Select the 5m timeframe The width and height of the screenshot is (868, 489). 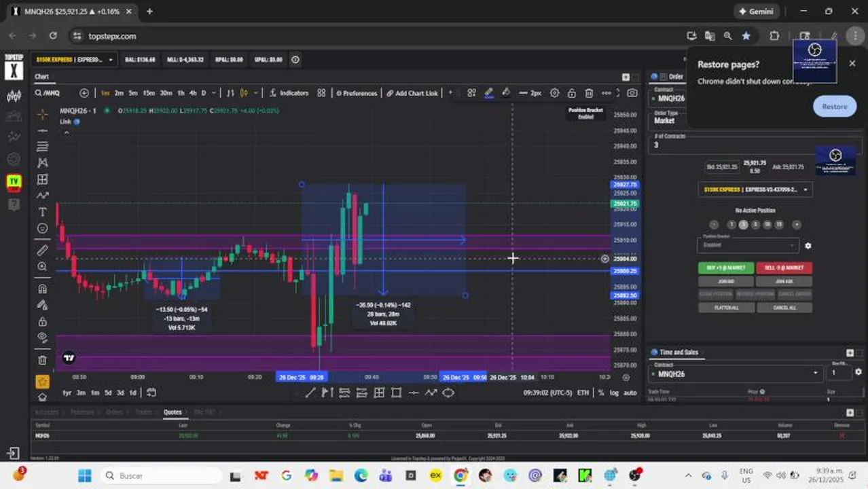(x=133, y=93)
